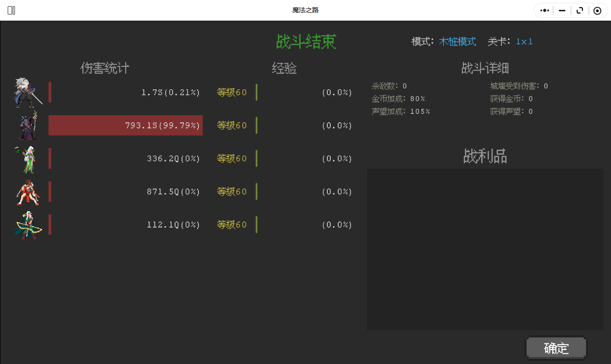611x364 pixels.
Task: Toggle the sidebar panel icon at top left
Action: click(x=11, y=10)
